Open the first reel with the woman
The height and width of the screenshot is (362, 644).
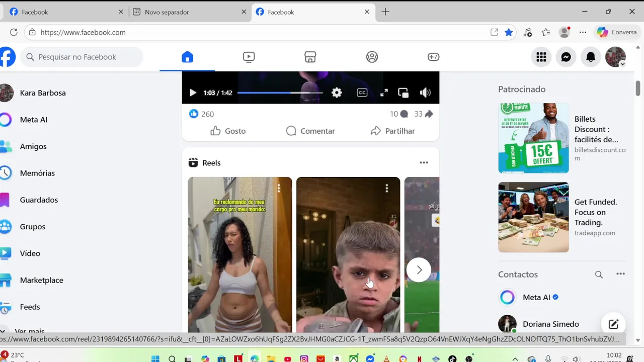(240, 254)
